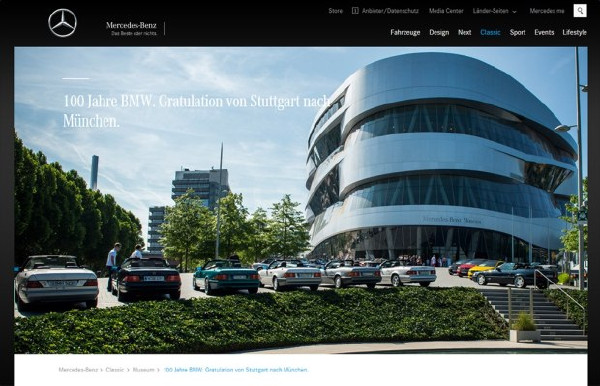
Task: Click the info icon beside Anbieter/Datenschutz
Action: [x=355, y=11]
